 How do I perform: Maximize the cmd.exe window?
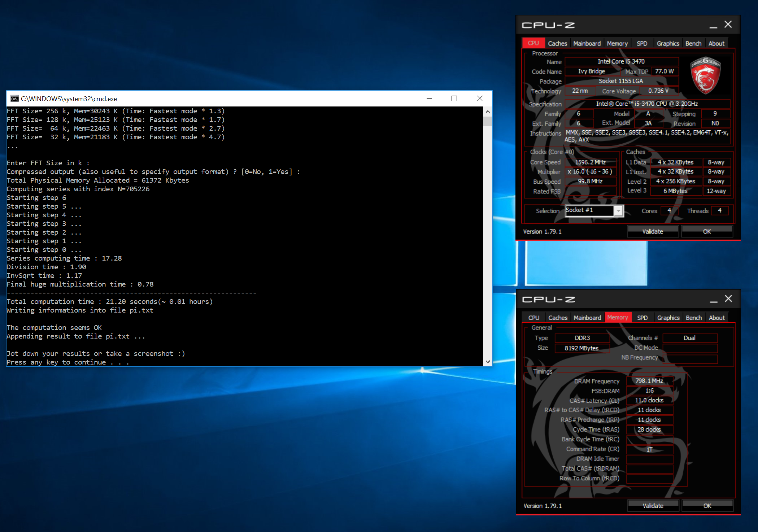tap(454, 99)
